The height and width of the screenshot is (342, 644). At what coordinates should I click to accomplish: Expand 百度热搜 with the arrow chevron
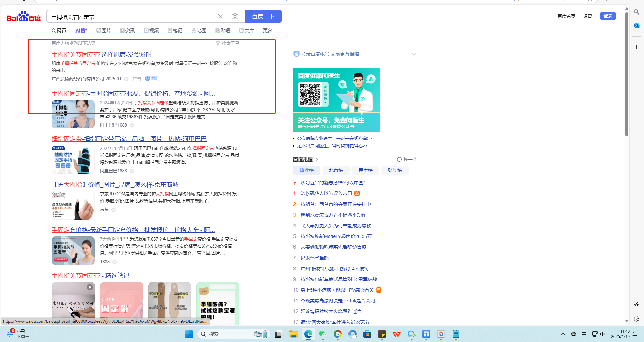pos(317,160)
